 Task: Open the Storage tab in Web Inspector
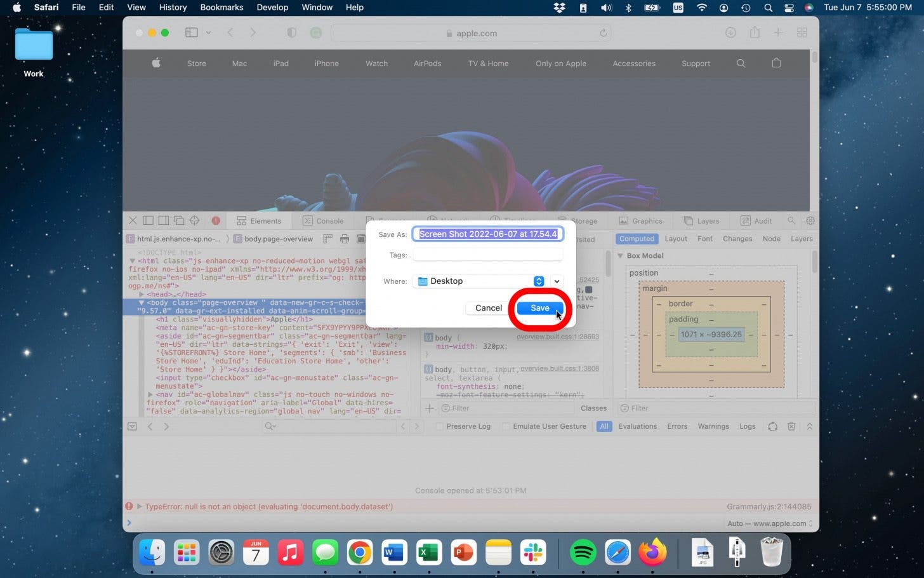point(577,220)
